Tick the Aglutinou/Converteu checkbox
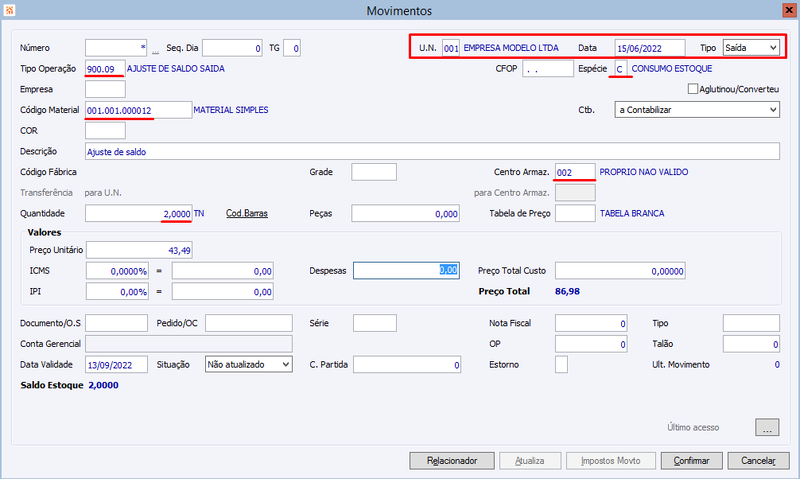 (693, 89)
